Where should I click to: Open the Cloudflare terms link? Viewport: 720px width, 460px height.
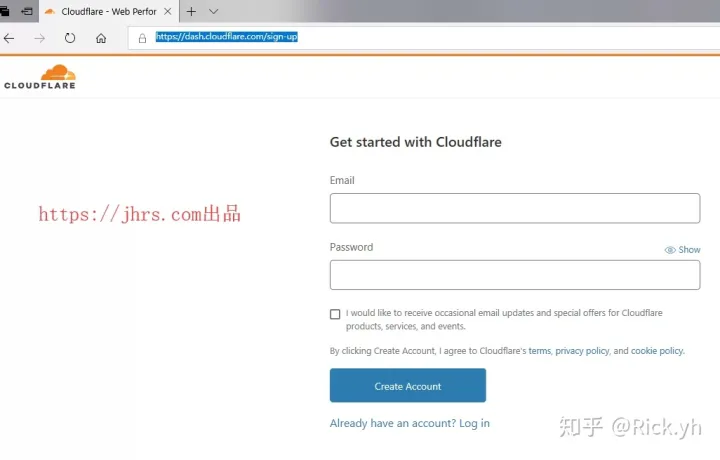pyautogui.click(x=540, y=351)
